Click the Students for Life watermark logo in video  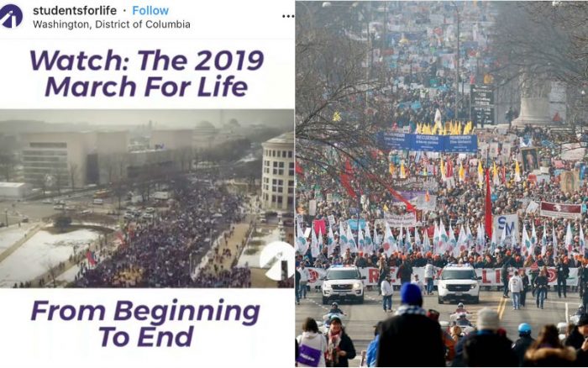click(x=276, y=261)
